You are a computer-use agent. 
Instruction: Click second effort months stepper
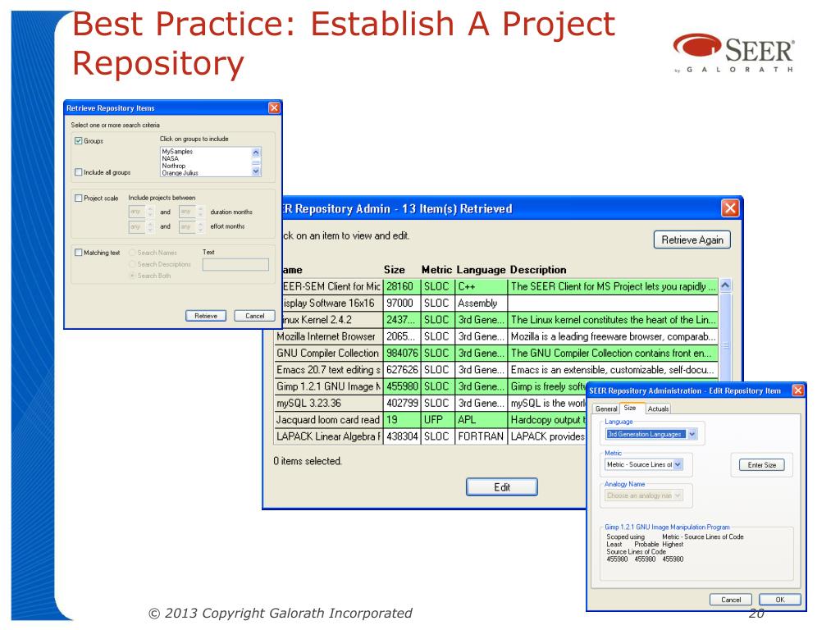[x=200, y=227]
